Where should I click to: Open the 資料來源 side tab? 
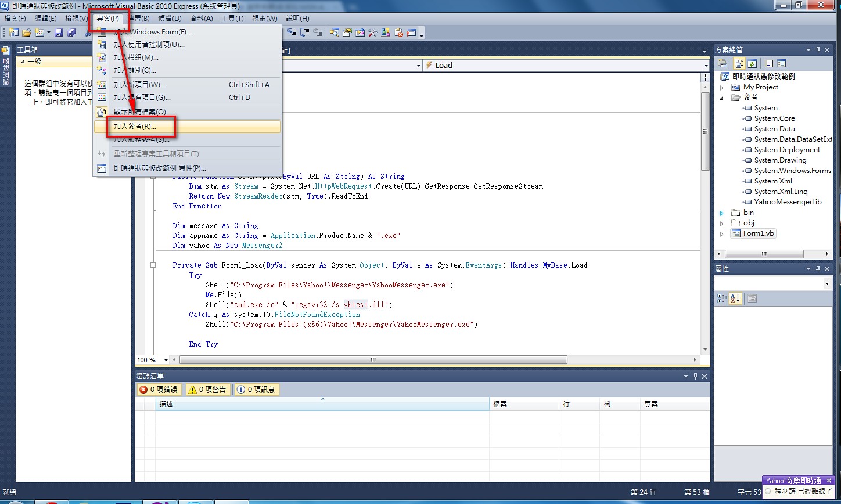pyautogui.click(x=6, y=65)
